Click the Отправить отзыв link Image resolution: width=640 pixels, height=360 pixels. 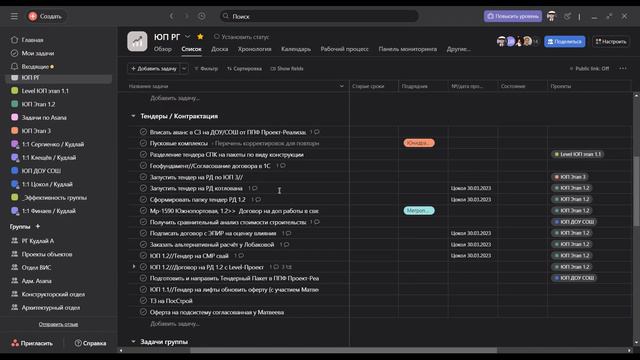click(x=58, y=324)
